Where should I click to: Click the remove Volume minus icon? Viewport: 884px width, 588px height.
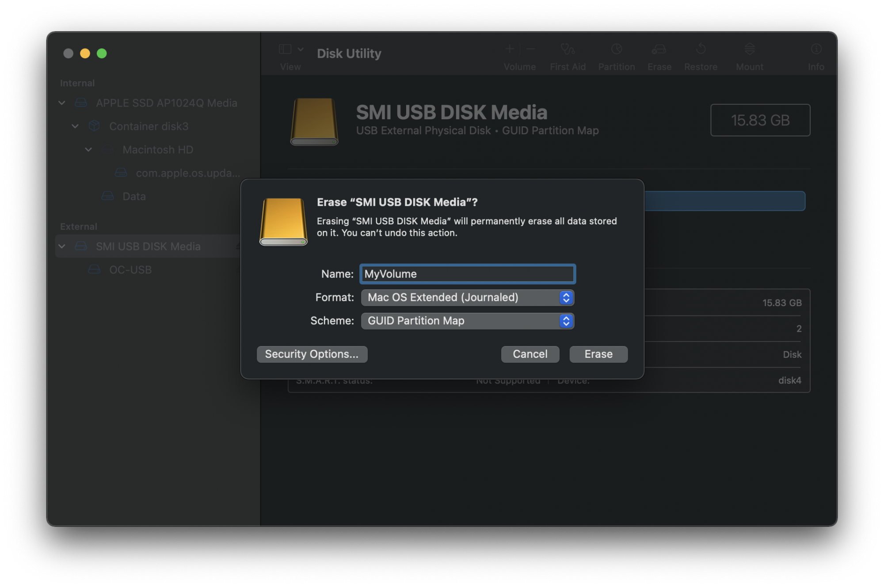point(530,49)
